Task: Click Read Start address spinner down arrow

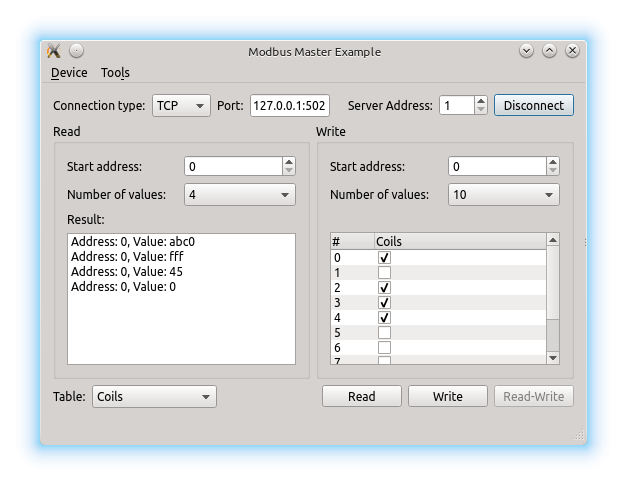Action: (289, 171)
